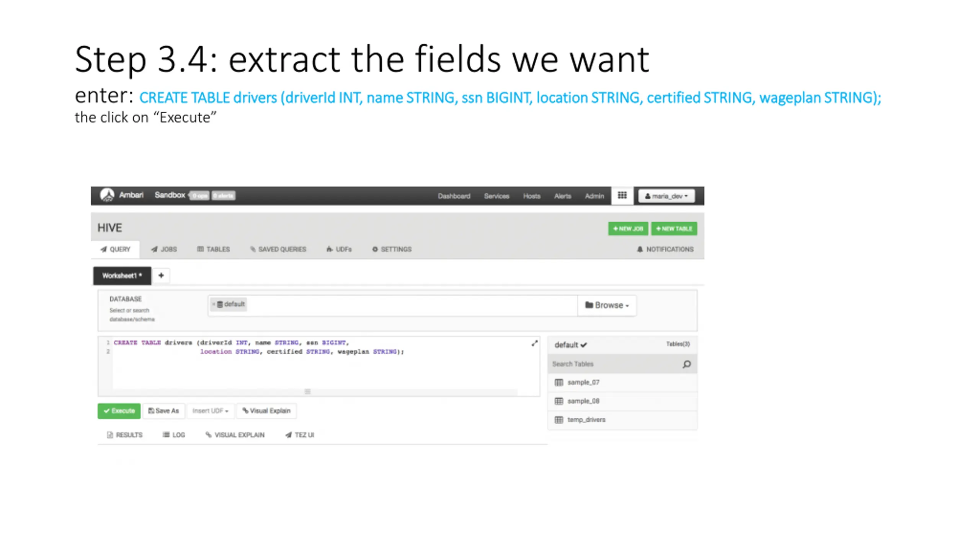This screenshot has height=551, width=980.
Task: Open the Tez UI tab
Action: tap(299, 435)
